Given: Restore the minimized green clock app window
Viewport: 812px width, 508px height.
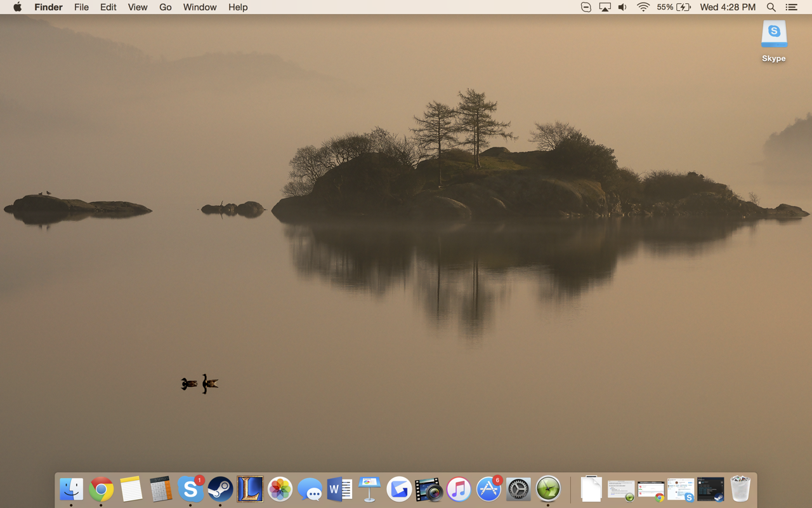Looking at the screenshot, I should tap(621, 490).
